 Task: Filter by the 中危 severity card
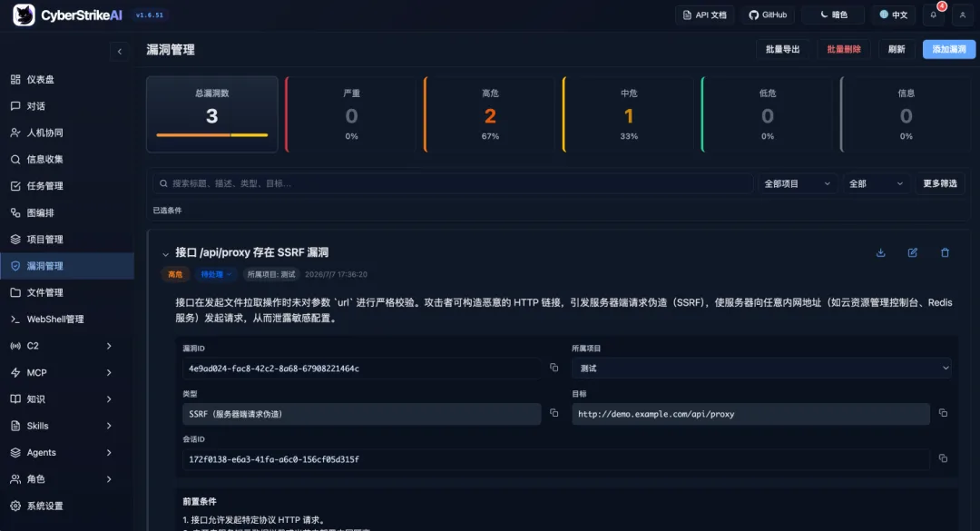point(629,114)
